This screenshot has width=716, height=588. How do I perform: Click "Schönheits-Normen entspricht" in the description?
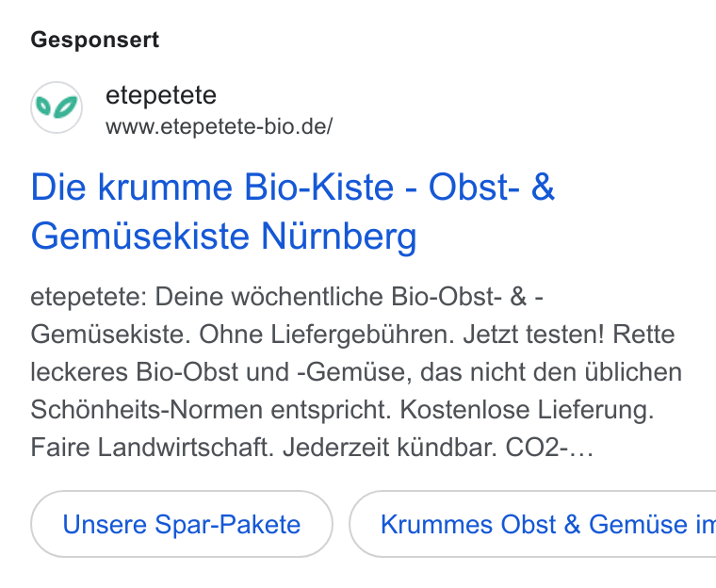click(x=211, y=409)
